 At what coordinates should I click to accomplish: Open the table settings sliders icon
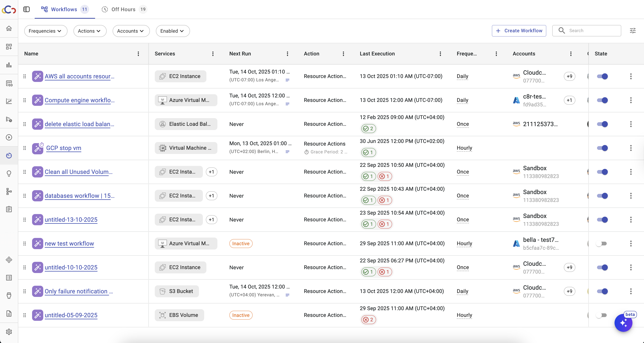[632, 31]
